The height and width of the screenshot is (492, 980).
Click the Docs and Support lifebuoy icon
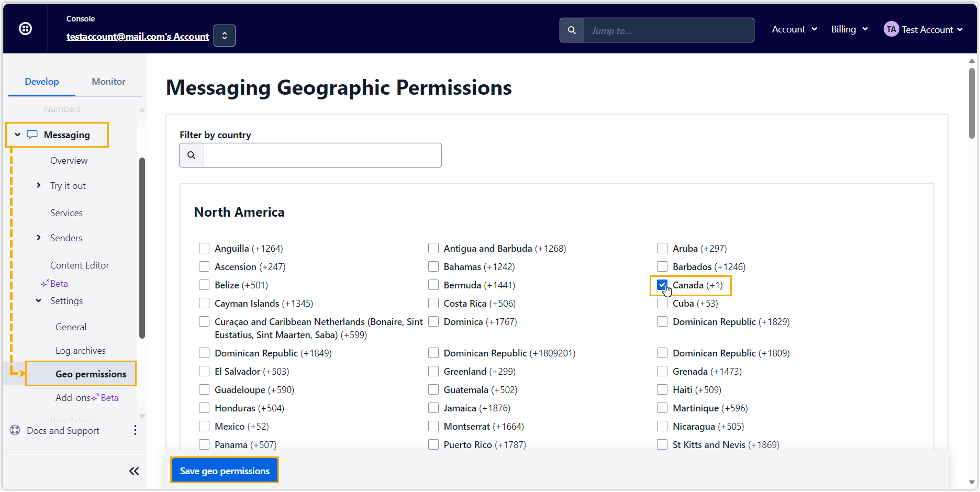[x=15, y=430]
